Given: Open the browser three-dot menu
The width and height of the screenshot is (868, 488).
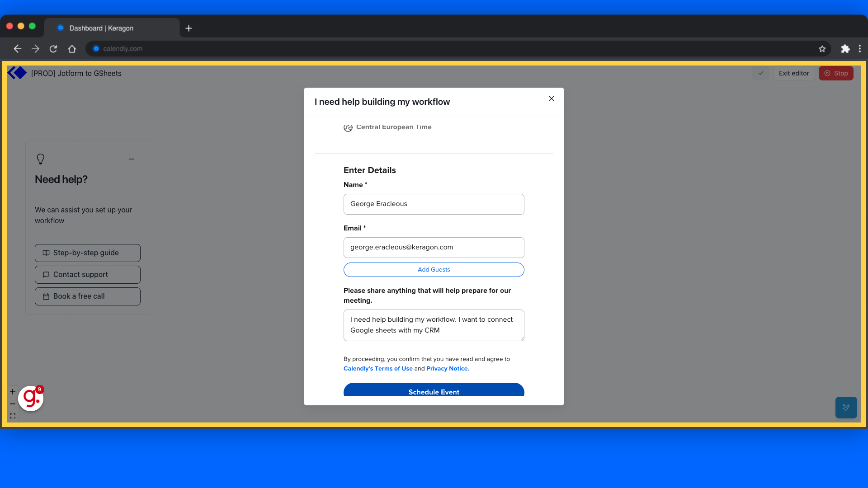Looking at the screenshot, I should click(860, 49).
